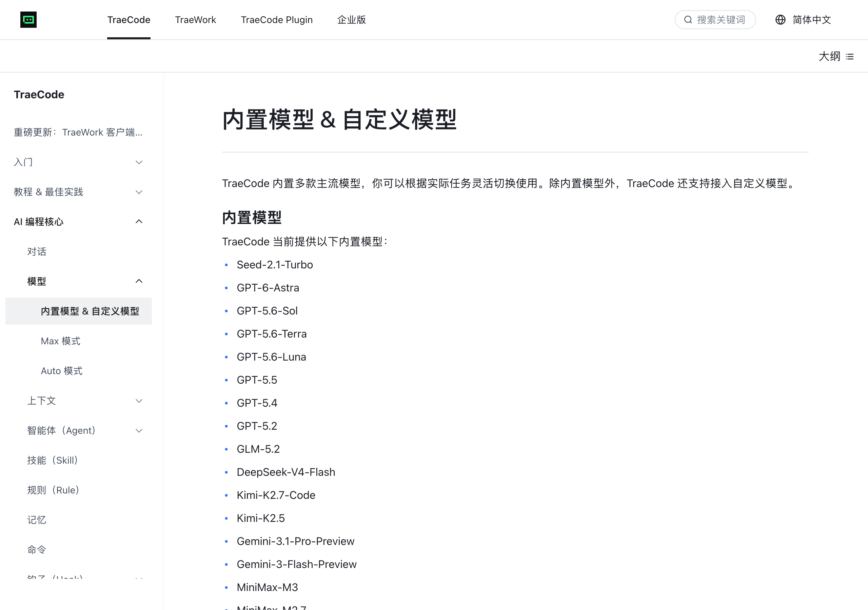Click the GPT-5.6-Luna list item

pos(272,357)
